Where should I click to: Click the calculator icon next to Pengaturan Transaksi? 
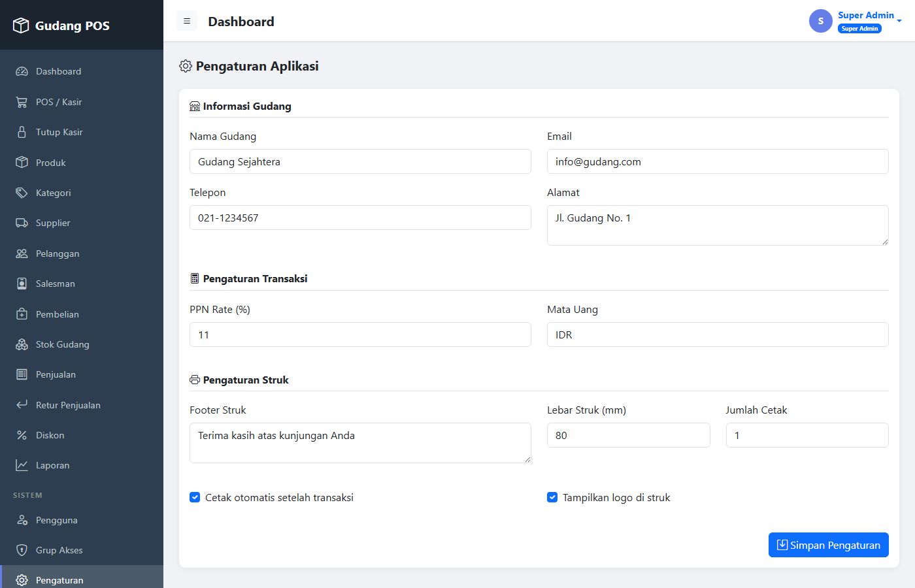click(195, 278)
